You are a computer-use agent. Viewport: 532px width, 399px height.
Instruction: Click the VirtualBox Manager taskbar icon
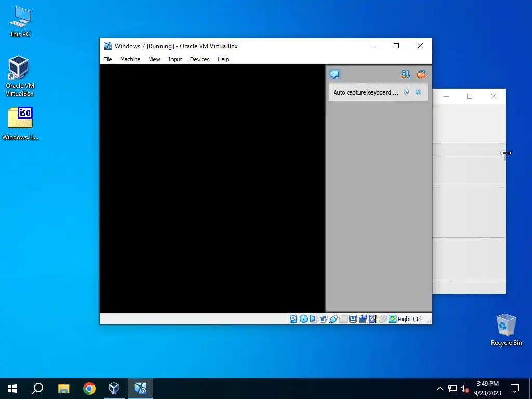click(x=114, y=389)
